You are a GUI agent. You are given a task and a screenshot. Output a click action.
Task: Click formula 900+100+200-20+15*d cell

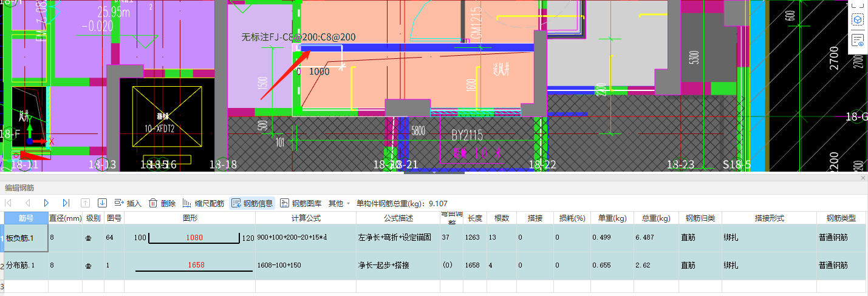tap(306, 238)
